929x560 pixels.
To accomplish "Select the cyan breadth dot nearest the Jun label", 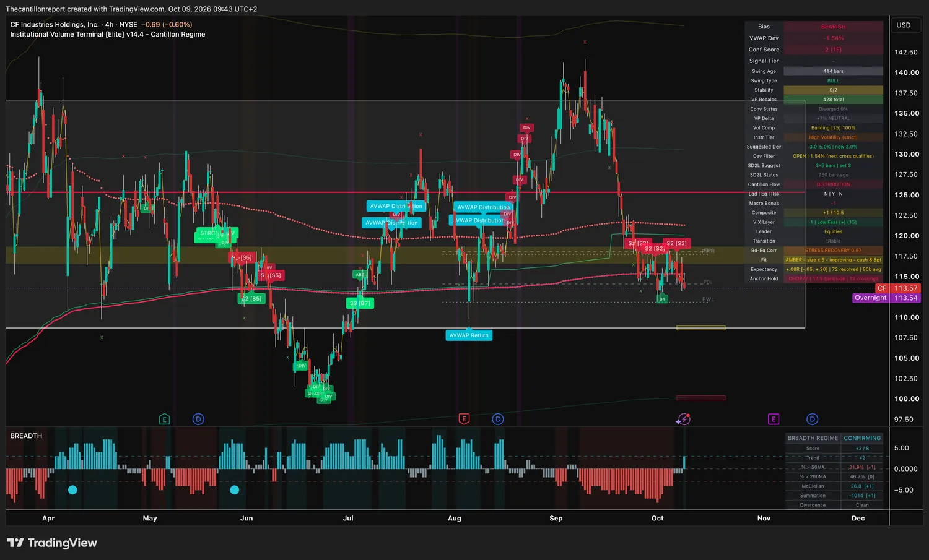I will (234, 490).
